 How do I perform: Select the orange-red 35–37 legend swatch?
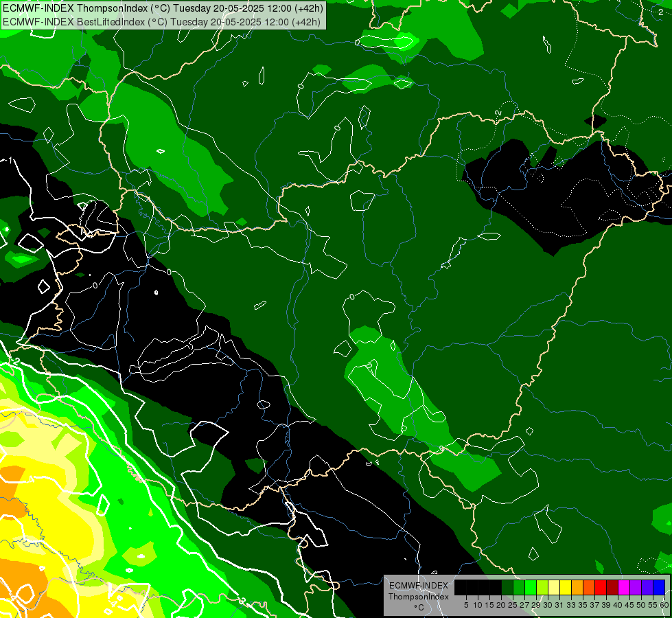tap(589, 587)
